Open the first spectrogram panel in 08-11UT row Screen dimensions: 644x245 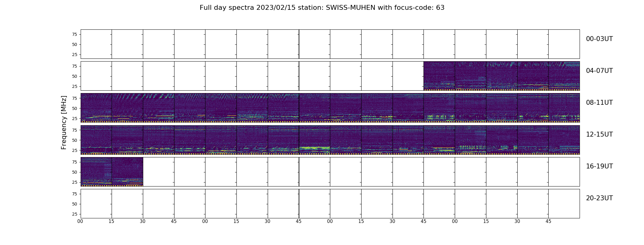coord(96,107)
